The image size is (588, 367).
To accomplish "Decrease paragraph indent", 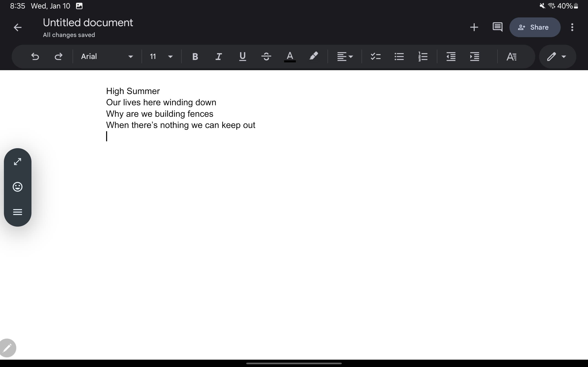I will click(x=451, y=57).
